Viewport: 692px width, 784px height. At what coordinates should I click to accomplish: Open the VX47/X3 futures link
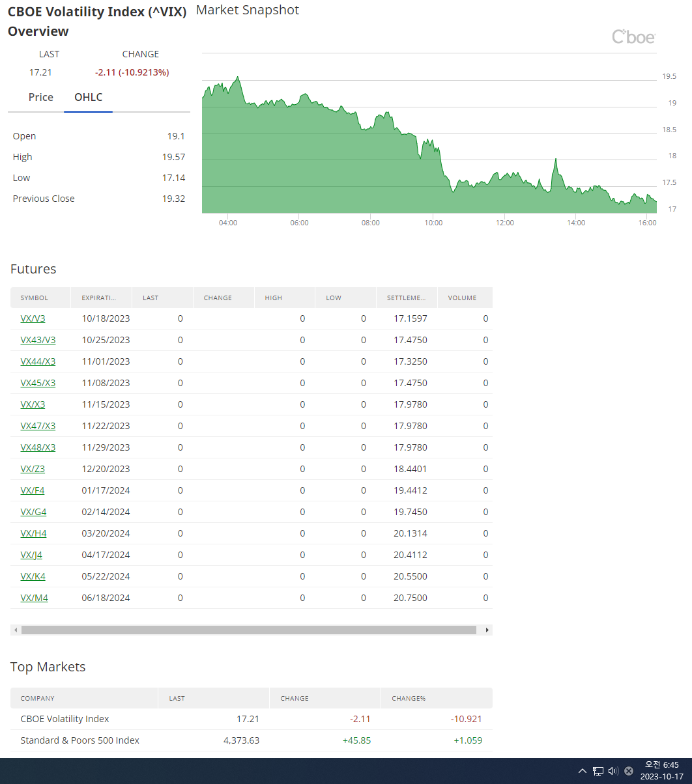click(38, 427)
